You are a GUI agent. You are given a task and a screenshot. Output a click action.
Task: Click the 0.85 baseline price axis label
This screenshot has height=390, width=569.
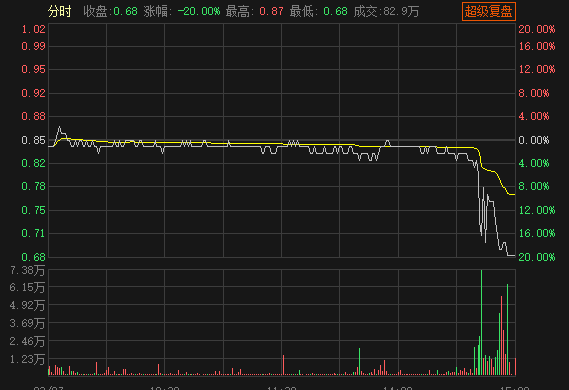click(x=33, y=140)
